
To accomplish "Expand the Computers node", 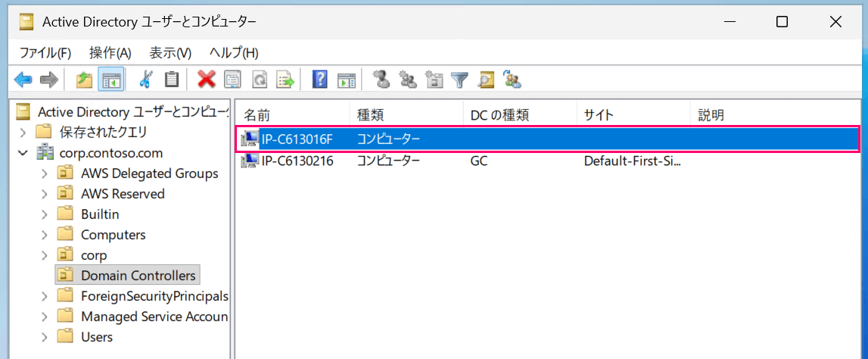I will click(x=45, y=235).
